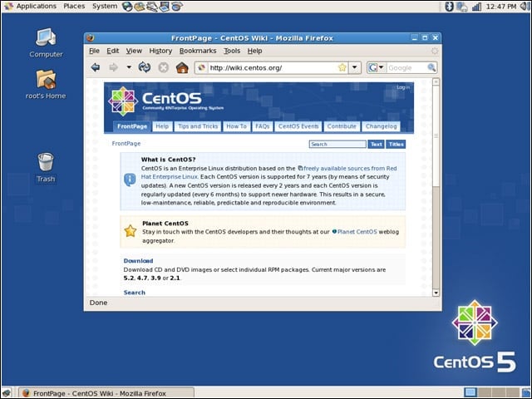
Task: Click the Firefox icon in the title bar
Action: [x=91, y=37]
